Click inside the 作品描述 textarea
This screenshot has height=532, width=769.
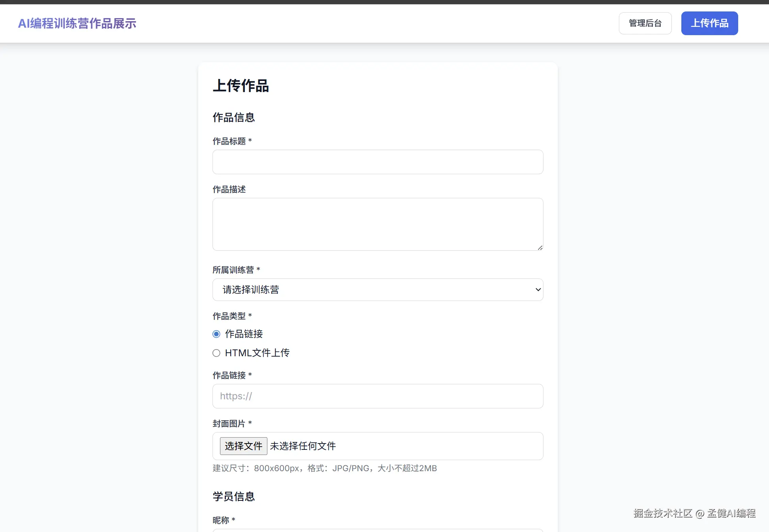(377, 224)
